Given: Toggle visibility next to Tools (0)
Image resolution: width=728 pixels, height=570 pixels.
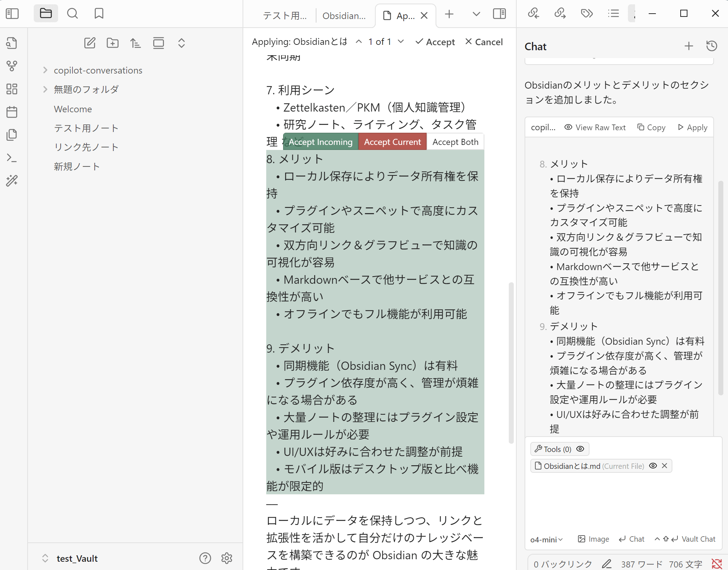Looking at the screenshot, I should 580,449.
